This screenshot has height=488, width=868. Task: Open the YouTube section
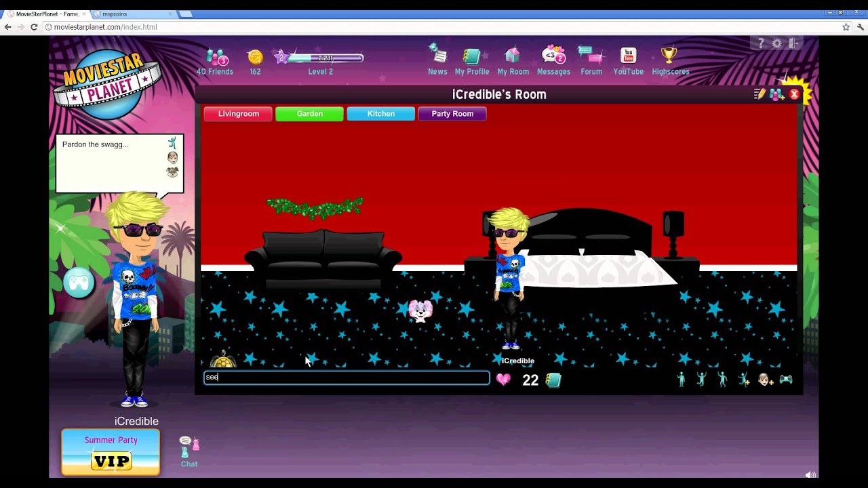tap(629, 62)
